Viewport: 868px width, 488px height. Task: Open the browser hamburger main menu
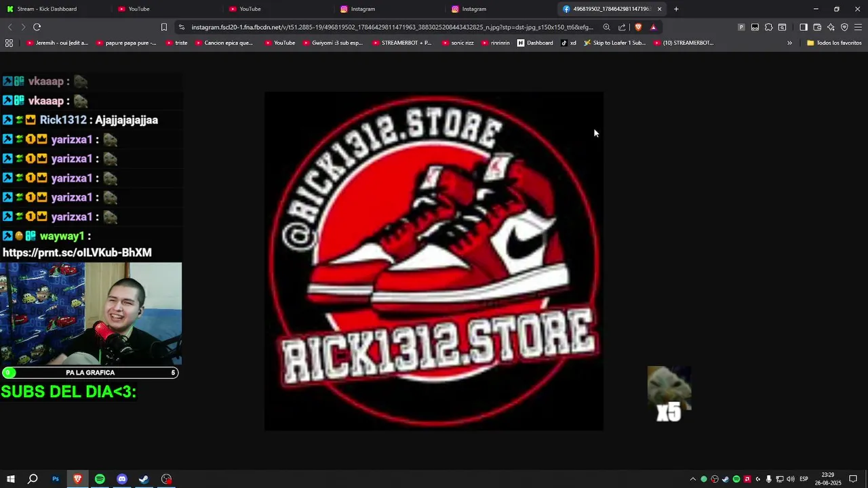[858, 27]
